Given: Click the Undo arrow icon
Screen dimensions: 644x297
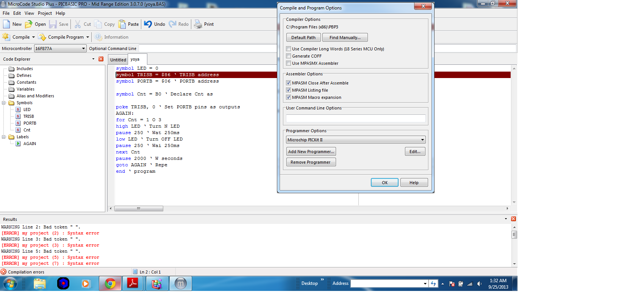Looking at the screenshot, I should [148, 24].
